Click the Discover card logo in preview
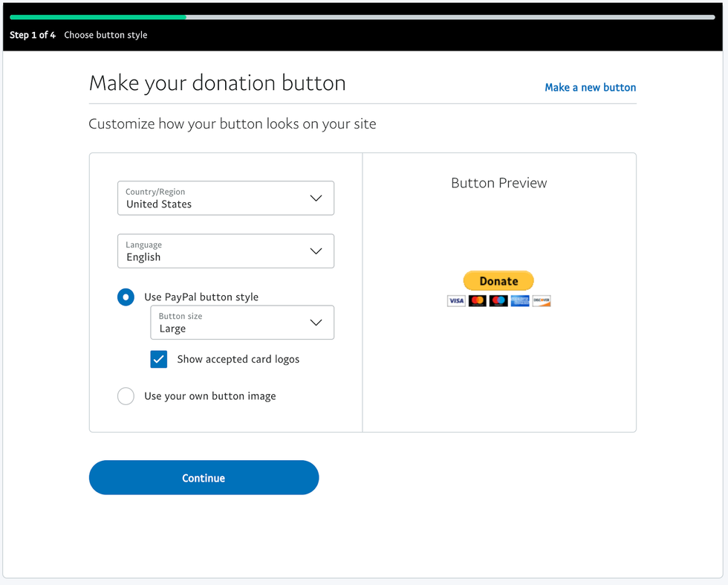Viewport: 728px width, 585px height. click(x=542, y=301)
